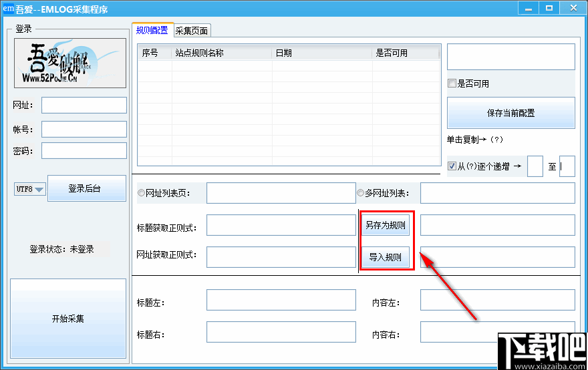Uncheck the 从(?)逐个递增 checkbox
This screenshot has height=370, width=588.
(452, 166)
